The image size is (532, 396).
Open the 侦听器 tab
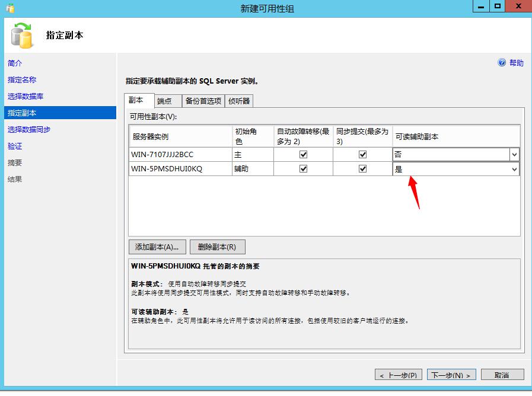coord(239,101)
